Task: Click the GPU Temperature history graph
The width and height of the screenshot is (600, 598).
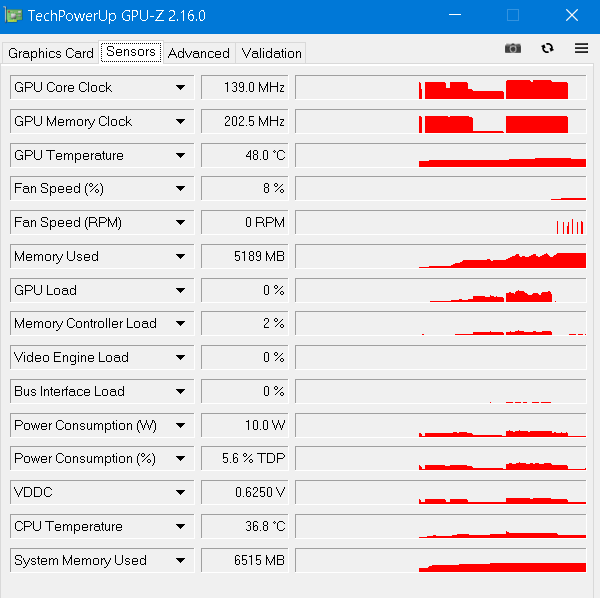Action: 441,155
